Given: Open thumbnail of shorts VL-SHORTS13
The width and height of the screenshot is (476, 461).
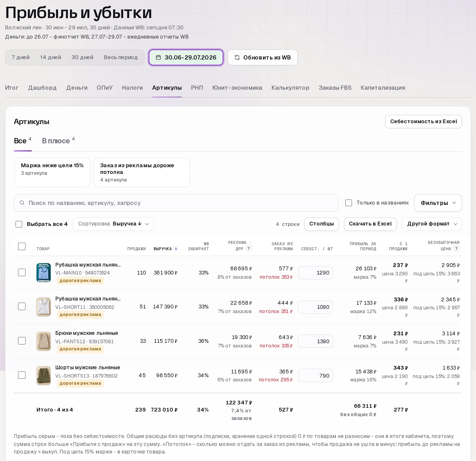Looking at the screenshot, I should point(43,376).
